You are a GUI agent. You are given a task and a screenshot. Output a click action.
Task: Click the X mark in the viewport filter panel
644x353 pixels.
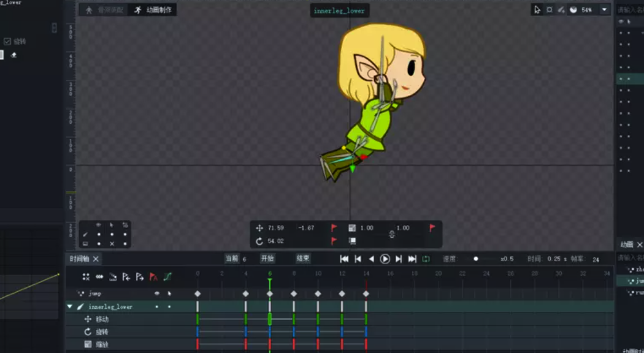[112, 243]
